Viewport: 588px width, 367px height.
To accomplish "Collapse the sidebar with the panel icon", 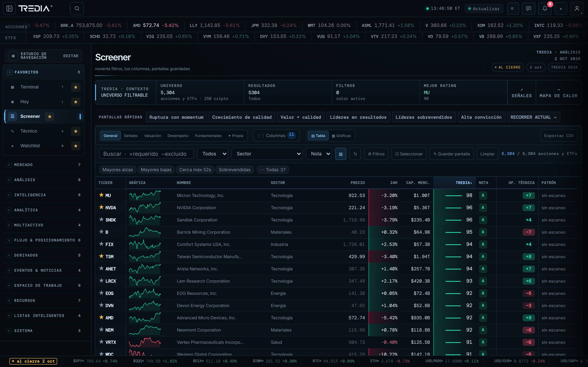I will point(9,9).
